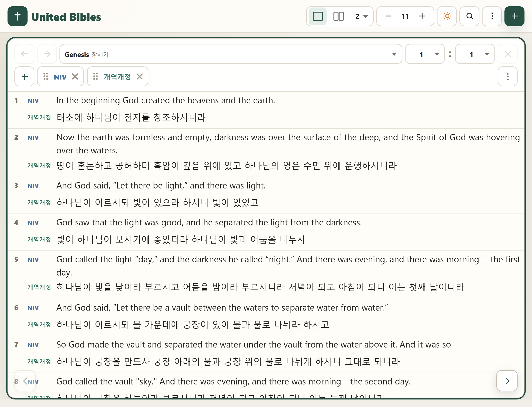The width and height of the screenshot is (532, 407).
Task: Click the Korean verse "태초에 하나님이 천지를 창조하시니라"
Action: (x=131, y=118)
